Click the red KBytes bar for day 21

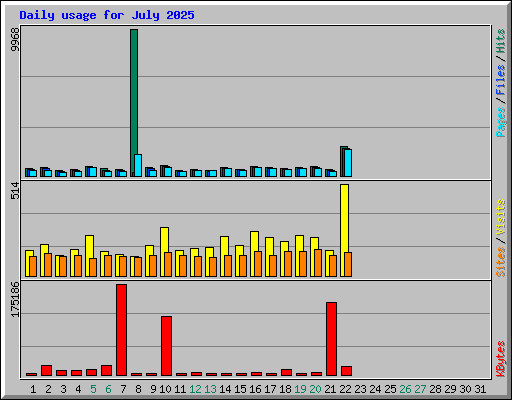point(331,339)
